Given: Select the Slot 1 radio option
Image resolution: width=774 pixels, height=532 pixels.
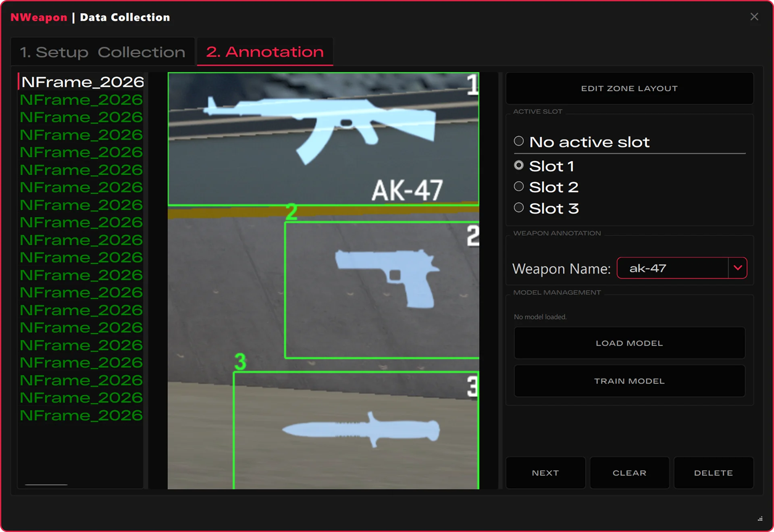Looking at the screenshot, I should pos(519,166).
